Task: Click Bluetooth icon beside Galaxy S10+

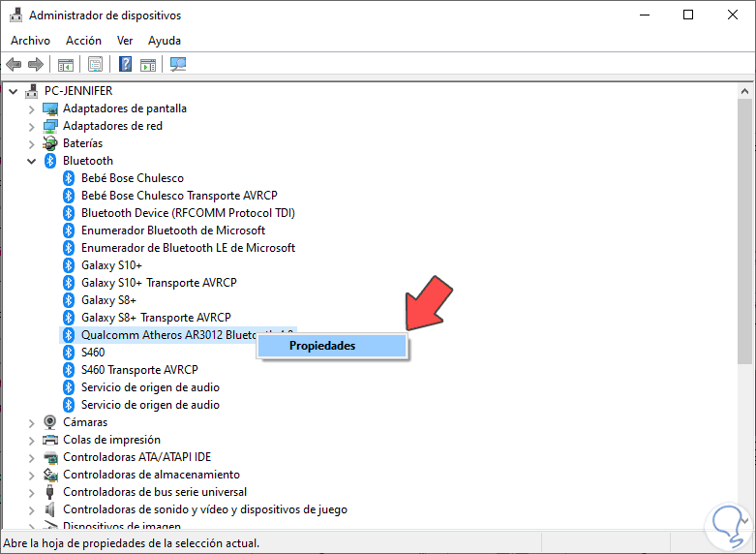Action: click(x=69, y=265)
